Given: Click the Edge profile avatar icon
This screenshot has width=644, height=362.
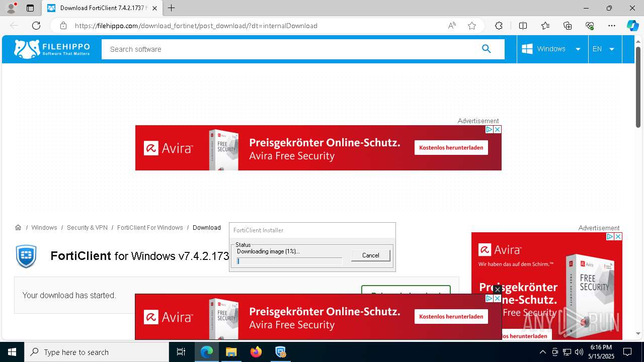Looking at the screenshot, I should click(x=11, y=8).
